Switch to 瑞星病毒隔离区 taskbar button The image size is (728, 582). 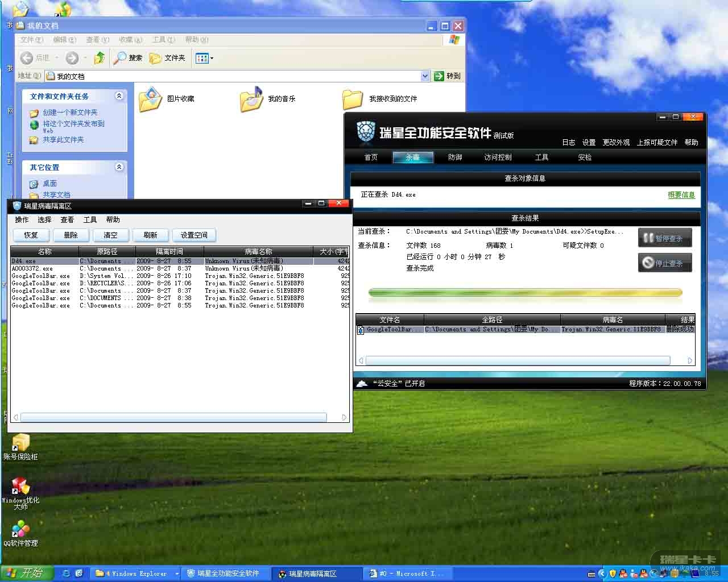(316, 574)
